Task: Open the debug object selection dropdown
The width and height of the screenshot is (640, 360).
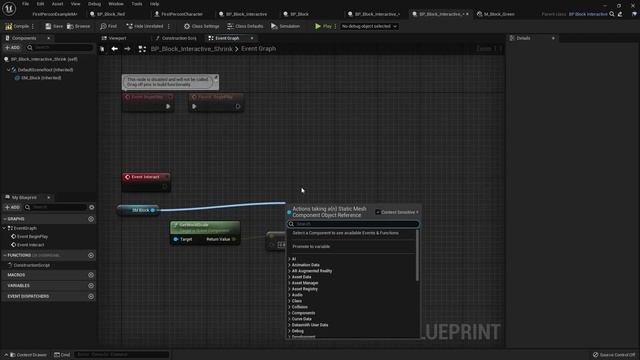Action: (x=369, y=26)
